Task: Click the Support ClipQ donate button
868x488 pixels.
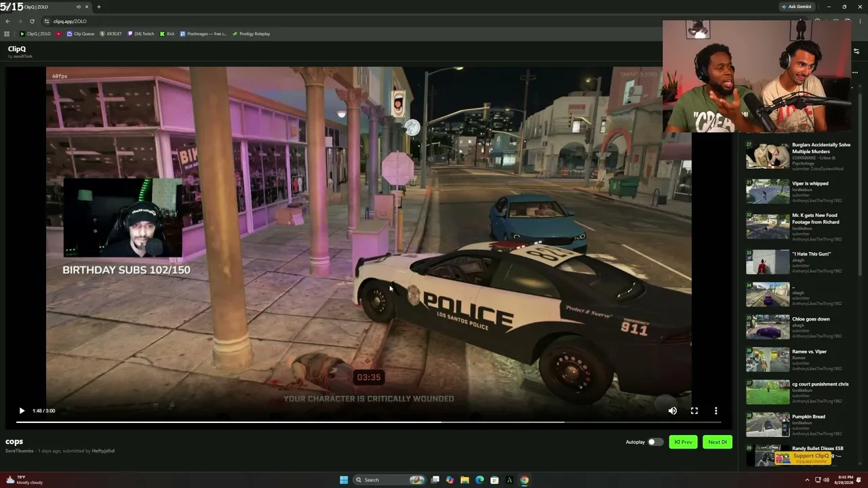Action: 803,457
